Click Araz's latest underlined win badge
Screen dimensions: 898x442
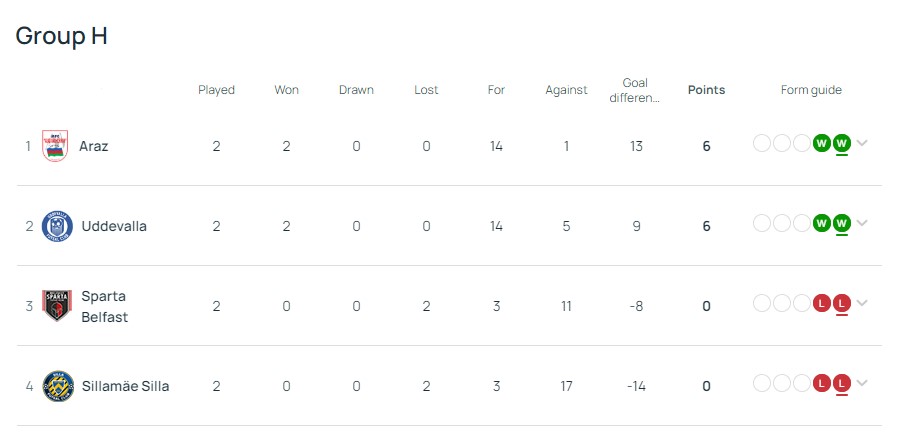[842, 143]
